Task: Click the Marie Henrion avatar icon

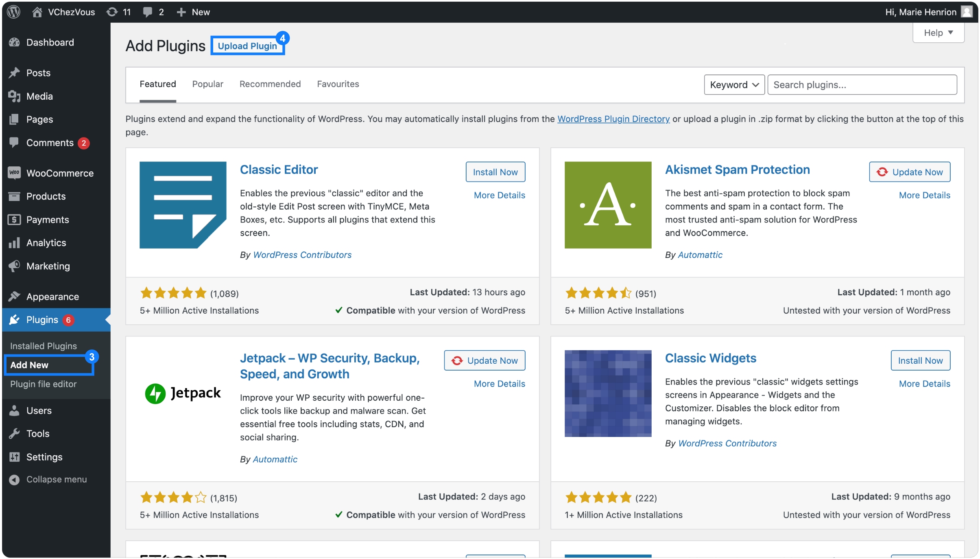Action: [x=966, y=12]
